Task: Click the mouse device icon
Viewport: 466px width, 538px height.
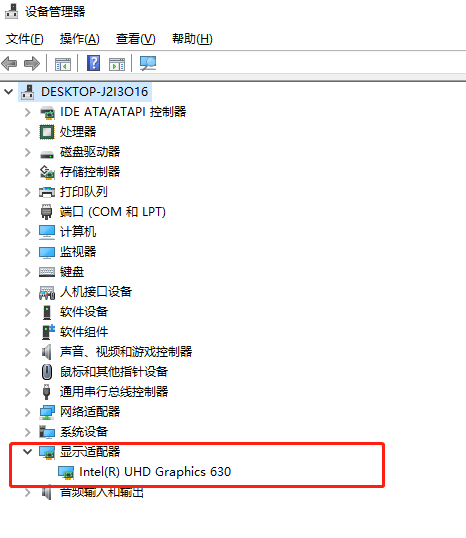Action: coord(47,372)
